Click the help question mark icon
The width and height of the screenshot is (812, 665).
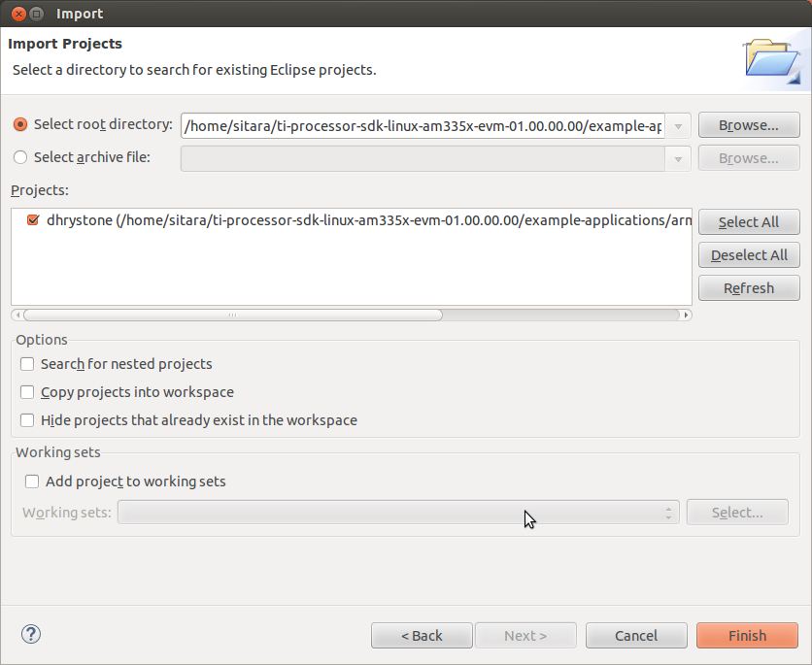coord(30,635)
